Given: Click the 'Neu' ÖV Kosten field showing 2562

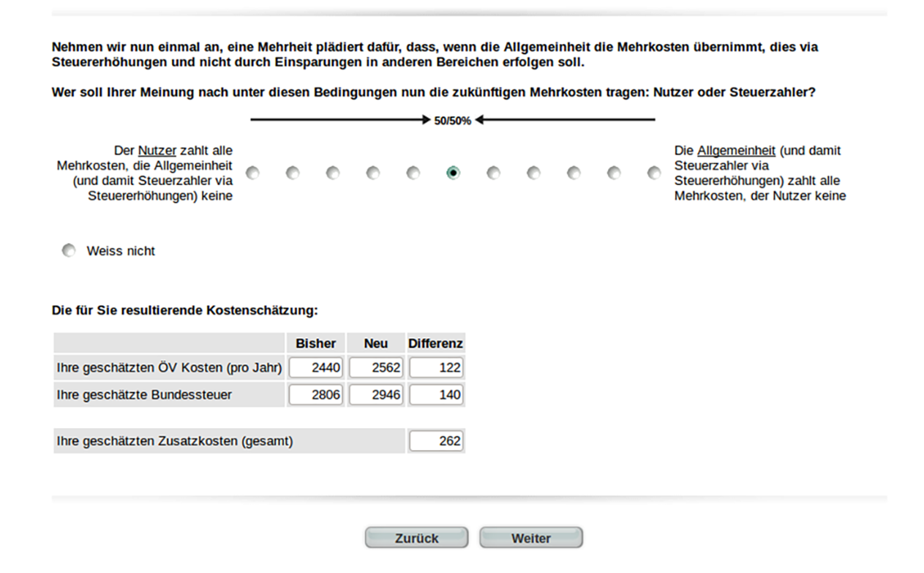Looking at the screenshot, I should tap(375, 367).
